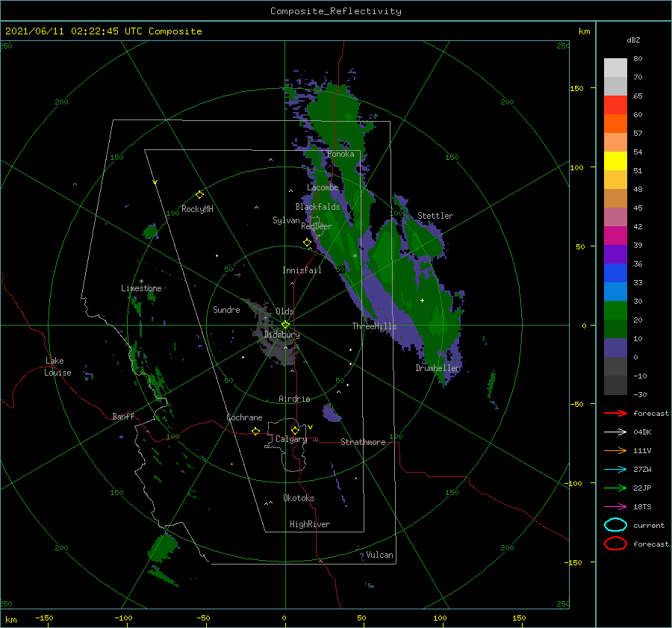Click the white 04DK arrow in legend
672x628 pixels.
coord(615,432)
